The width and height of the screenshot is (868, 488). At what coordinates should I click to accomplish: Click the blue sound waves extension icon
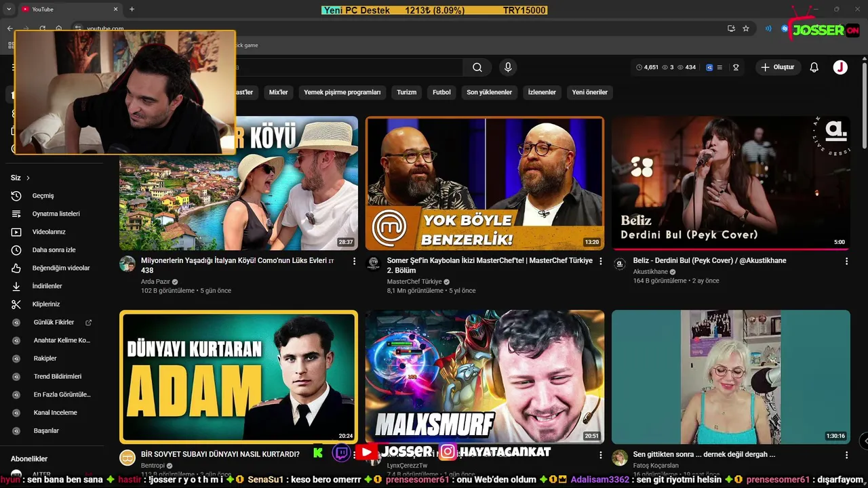pos(768,28)
